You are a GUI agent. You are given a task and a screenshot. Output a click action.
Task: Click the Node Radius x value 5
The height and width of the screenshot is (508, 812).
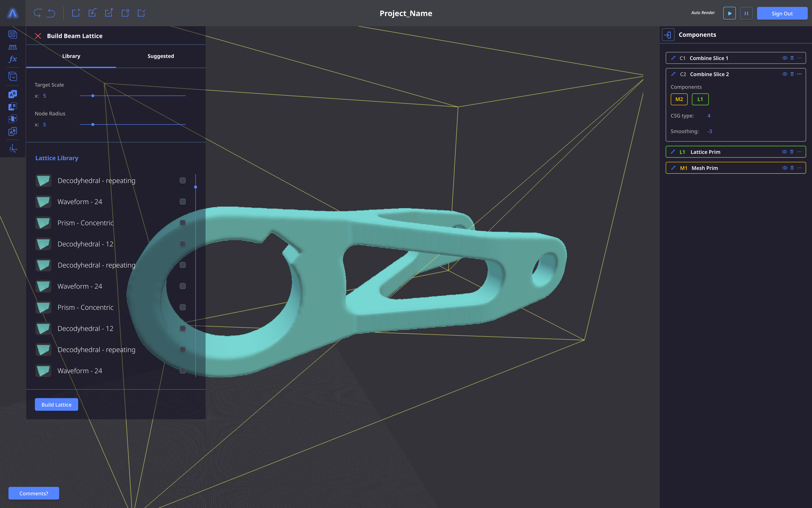point(44,125)
